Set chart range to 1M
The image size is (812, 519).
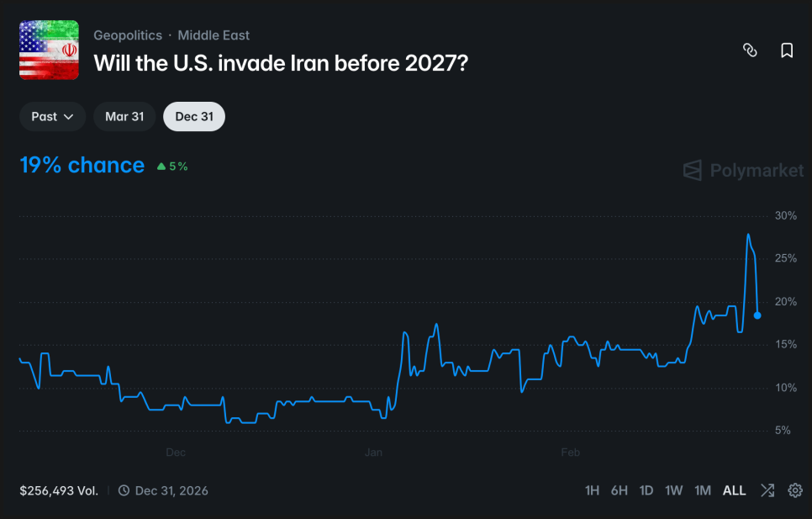point(703,490)
